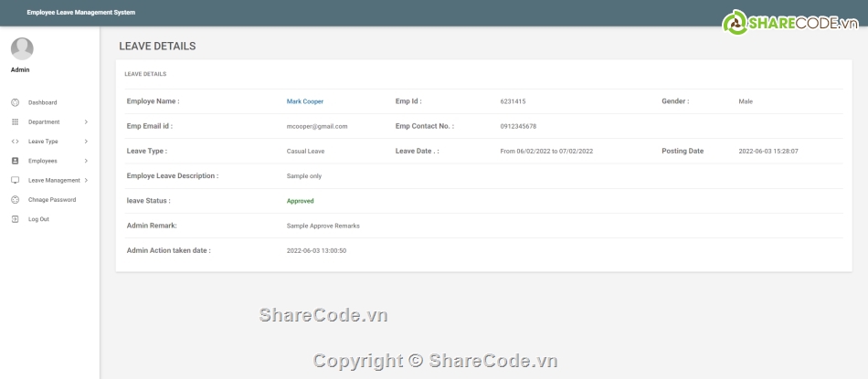Open the Leave Management menu label
868x379 pixels.
54,180
